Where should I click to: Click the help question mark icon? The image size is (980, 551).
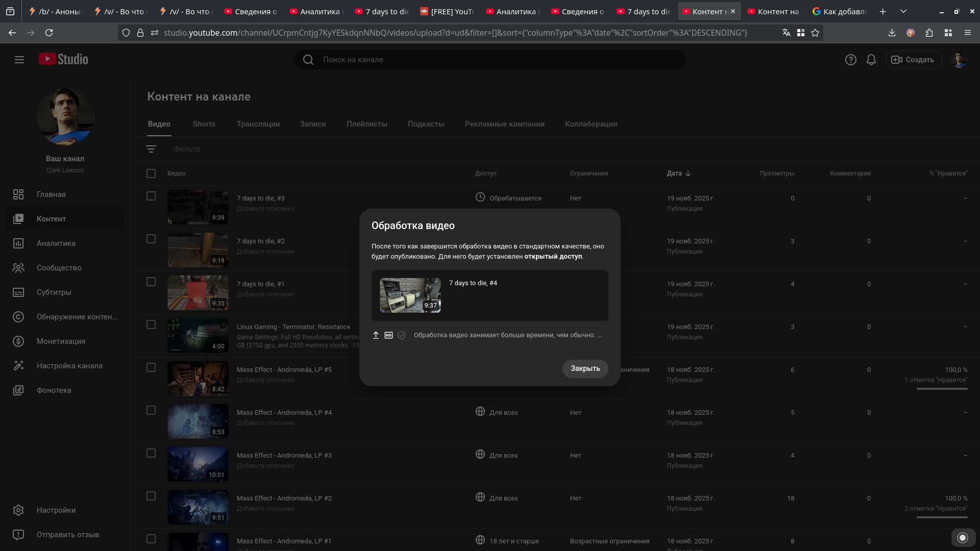click(x=850, y=60)
